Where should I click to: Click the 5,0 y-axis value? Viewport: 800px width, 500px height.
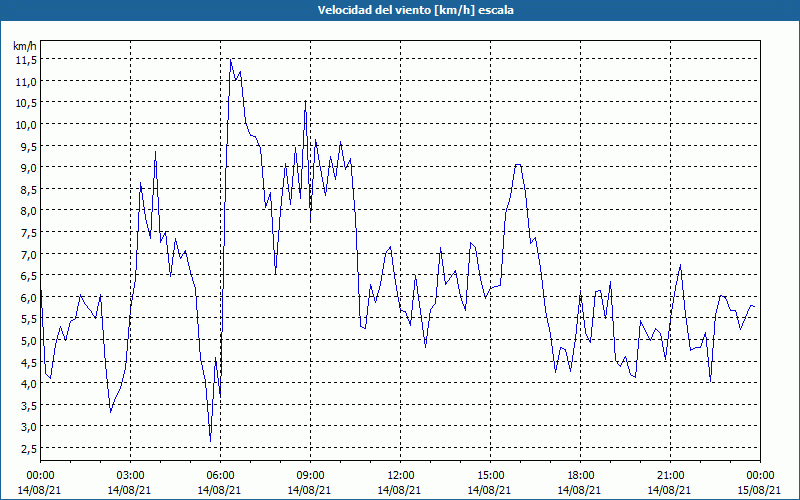(29, 340)
